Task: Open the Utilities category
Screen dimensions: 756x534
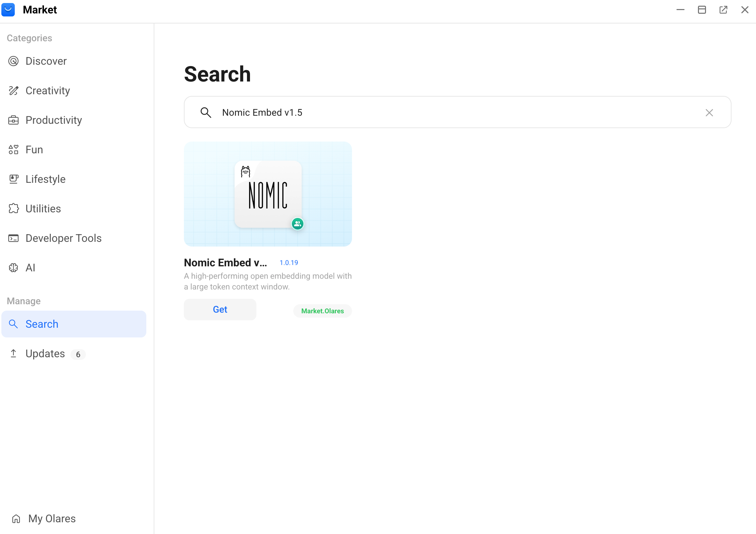Action: point(43,208)
